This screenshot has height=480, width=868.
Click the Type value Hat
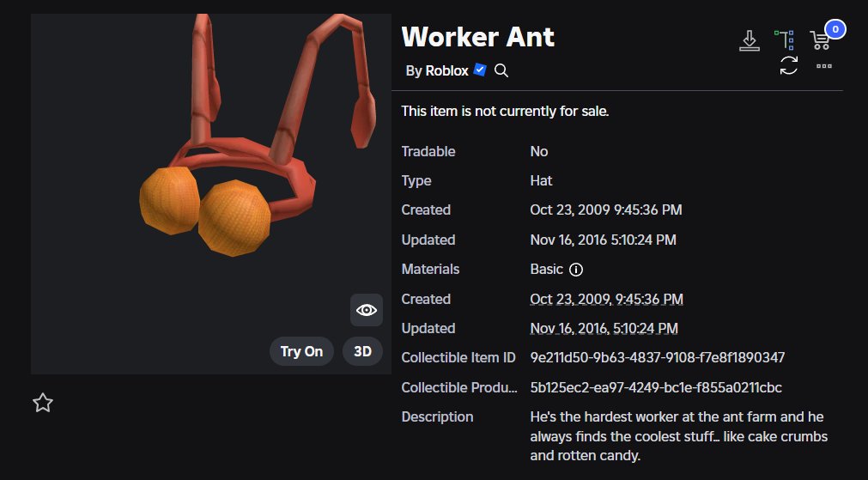(x=541, y=181)
